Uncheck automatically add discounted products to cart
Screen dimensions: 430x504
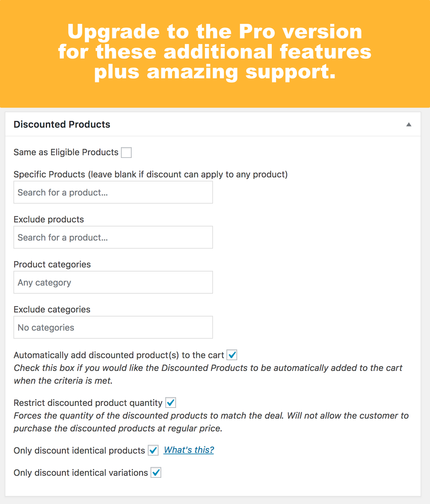click(232, 355)
